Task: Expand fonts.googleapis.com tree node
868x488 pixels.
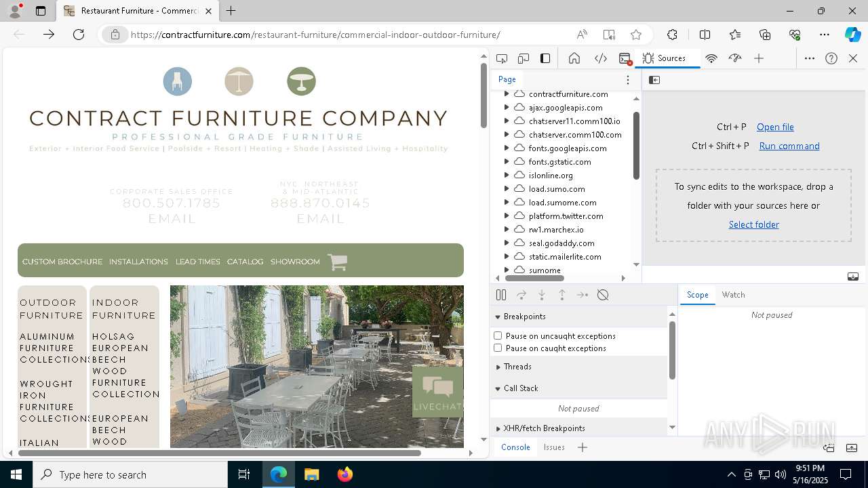Action: [x=507, y=148]
